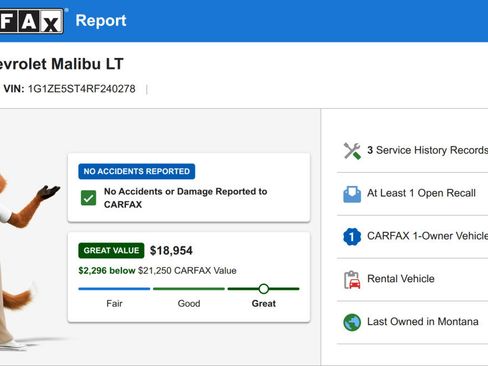
Task: Select the blue 1-Owner badge icon
Action: (352, 237)
